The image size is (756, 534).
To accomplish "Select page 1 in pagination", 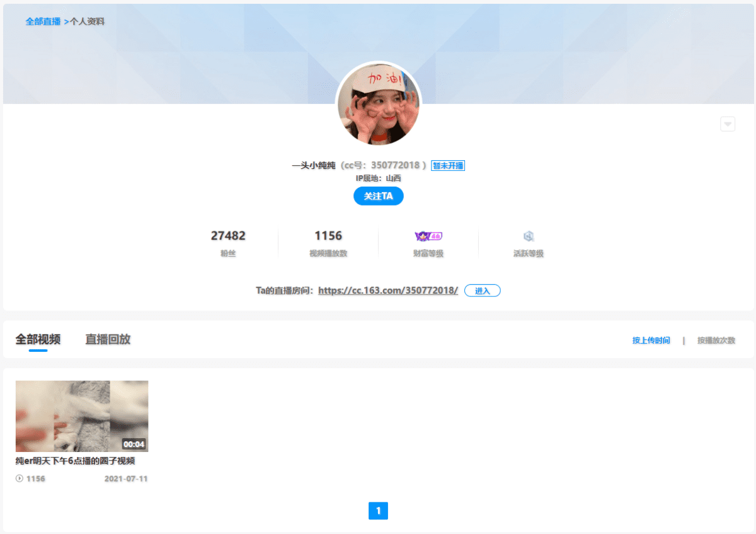I will point(378,511).
